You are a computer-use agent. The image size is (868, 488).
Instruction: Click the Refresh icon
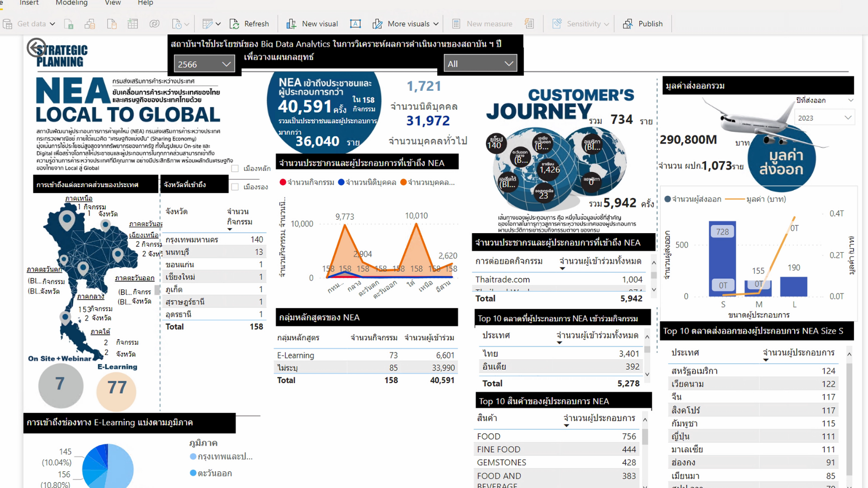pos(234,24)
